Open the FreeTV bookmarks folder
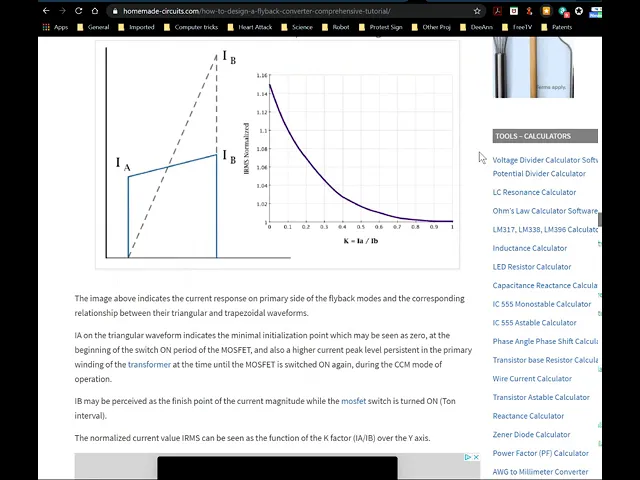640x480 pixels. (517, 27)
